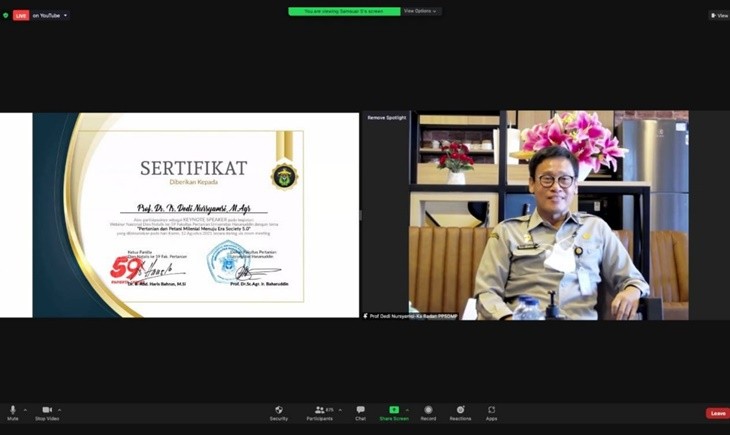Open the Apps panel

point(492,413)
